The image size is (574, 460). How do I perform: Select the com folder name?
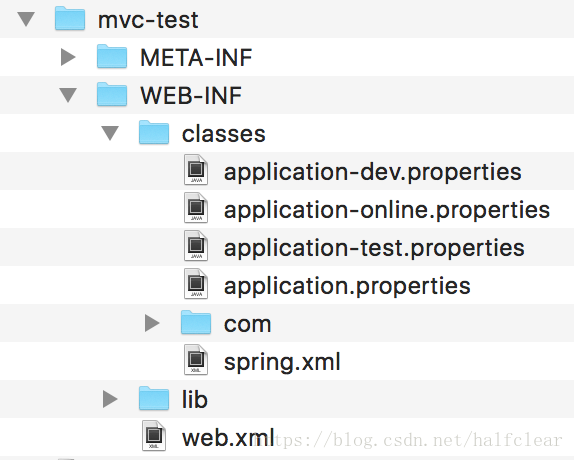(x=247, y=324)
